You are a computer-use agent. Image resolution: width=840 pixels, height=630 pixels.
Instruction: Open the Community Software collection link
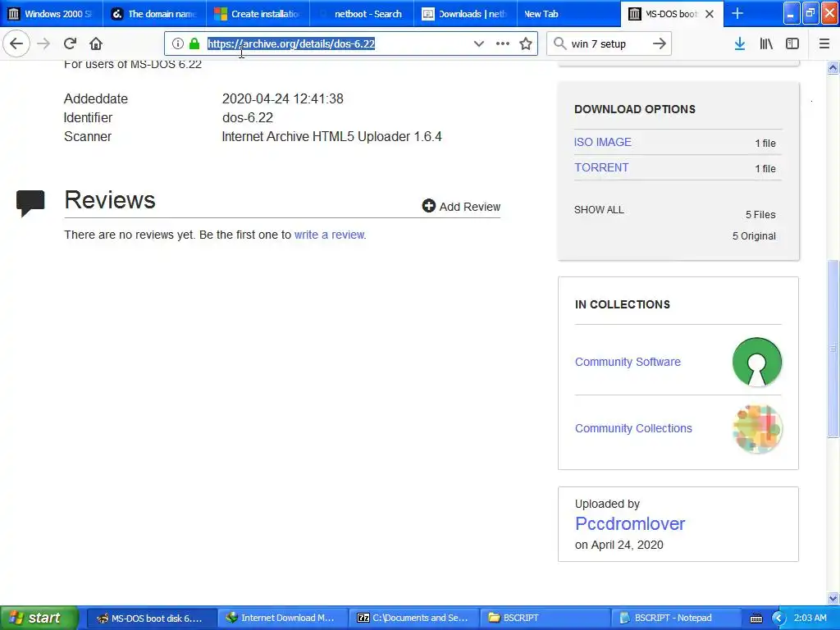[x=628, y=362]
